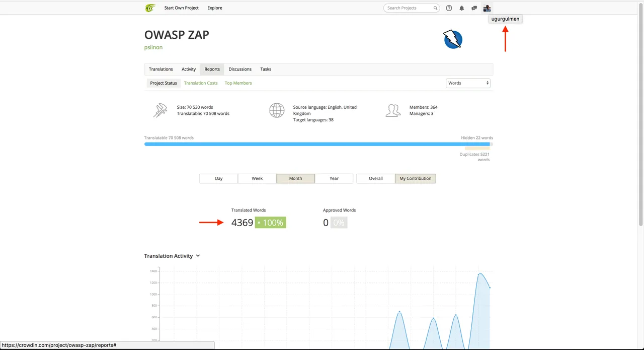The height and width of the screenshot is (350, 644).
Task: Click the search magnifier icon
Action: click(x=436, y=8)
